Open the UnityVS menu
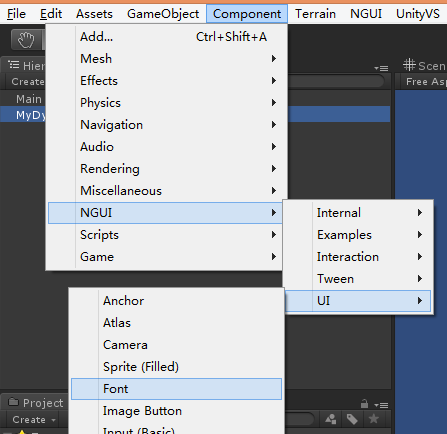 pos(418,14)
